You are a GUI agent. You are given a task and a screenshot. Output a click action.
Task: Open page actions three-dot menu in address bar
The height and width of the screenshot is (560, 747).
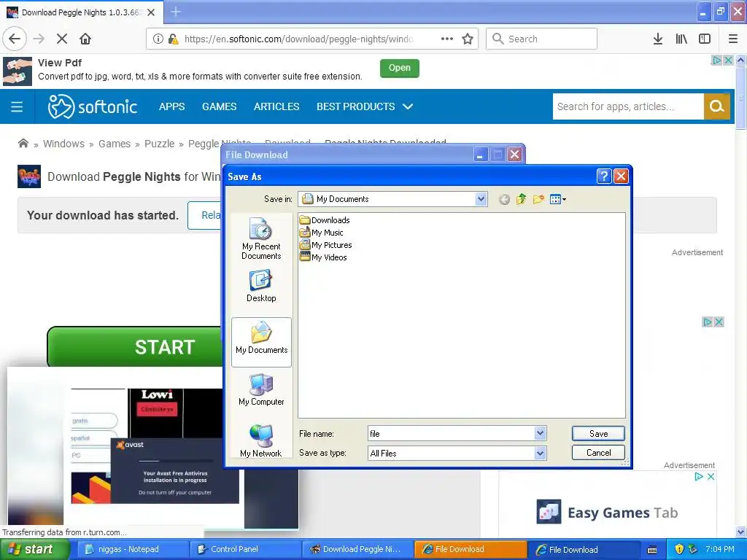tap(447, 39)
